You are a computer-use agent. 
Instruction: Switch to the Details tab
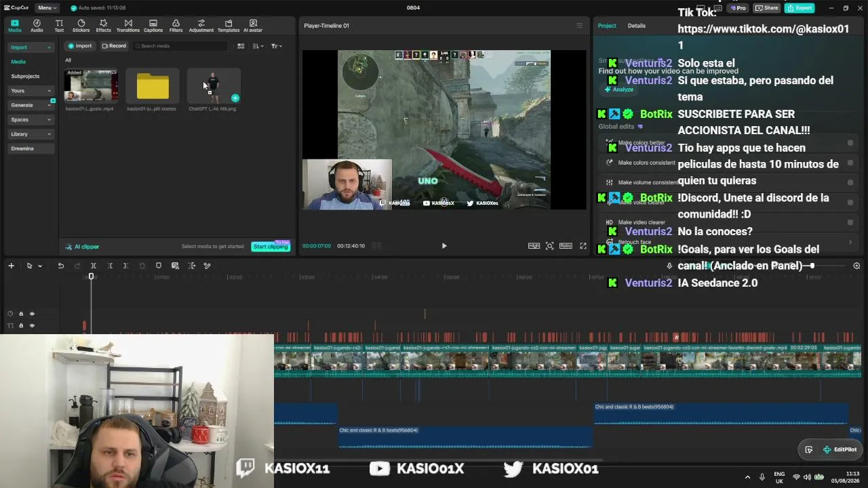click(637, 26)
